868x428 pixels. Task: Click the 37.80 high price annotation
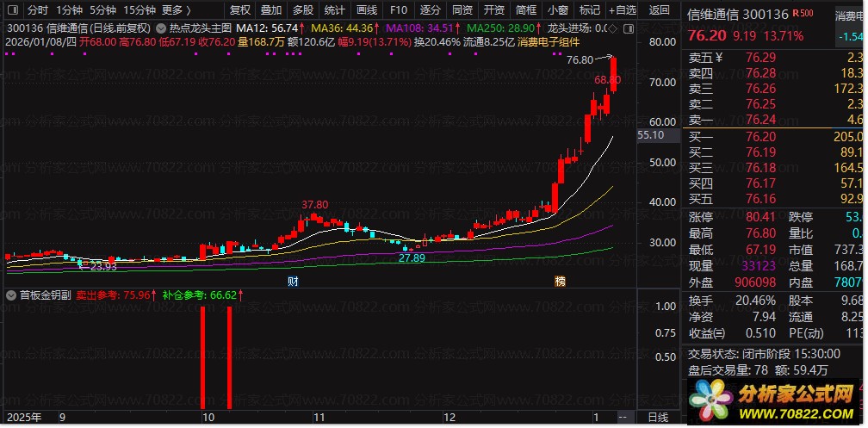tap(314, 205)
